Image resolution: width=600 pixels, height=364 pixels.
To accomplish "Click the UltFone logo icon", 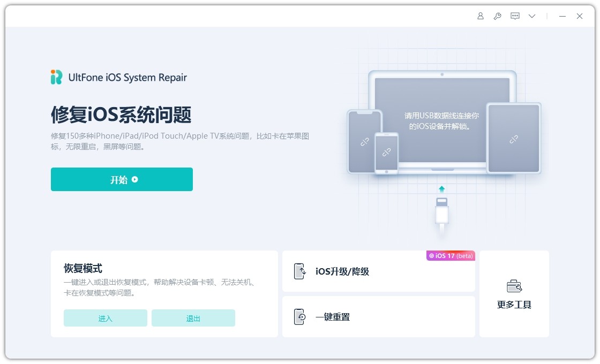I will click(57, 77).
